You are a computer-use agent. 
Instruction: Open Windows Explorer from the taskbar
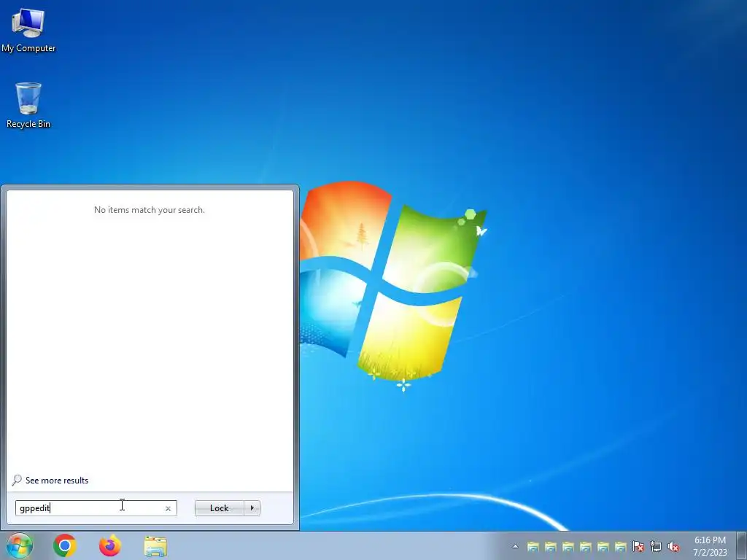[x=155, y=546]
